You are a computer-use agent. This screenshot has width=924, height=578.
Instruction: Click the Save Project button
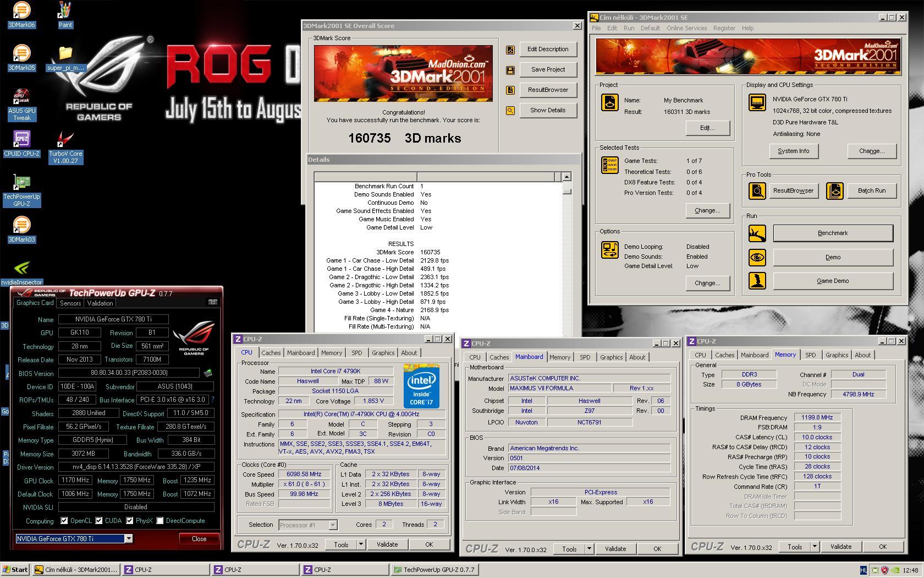pos(548,70)
